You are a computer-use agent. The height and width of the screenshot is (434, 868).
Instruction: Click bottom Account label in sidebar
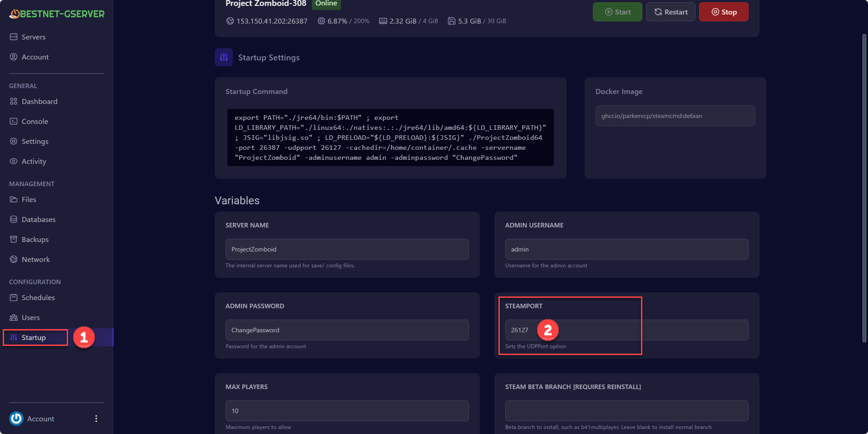(x=40, y=419)
